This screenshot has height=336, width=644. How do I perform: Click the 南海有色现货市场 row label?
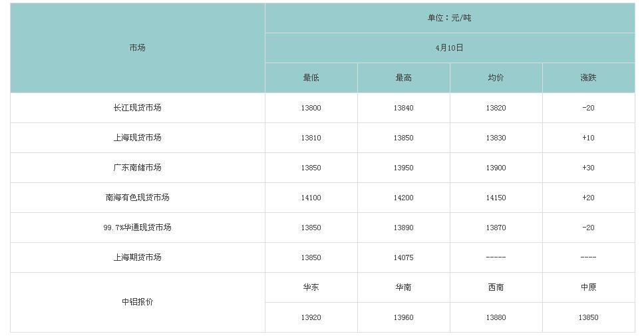137,198
